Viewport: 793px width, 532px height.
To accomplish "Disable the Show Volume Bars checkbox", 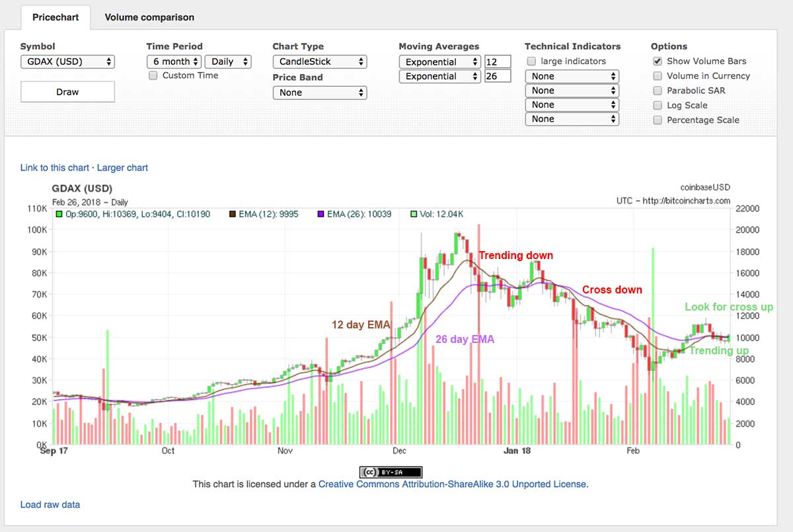I will 658,61.
